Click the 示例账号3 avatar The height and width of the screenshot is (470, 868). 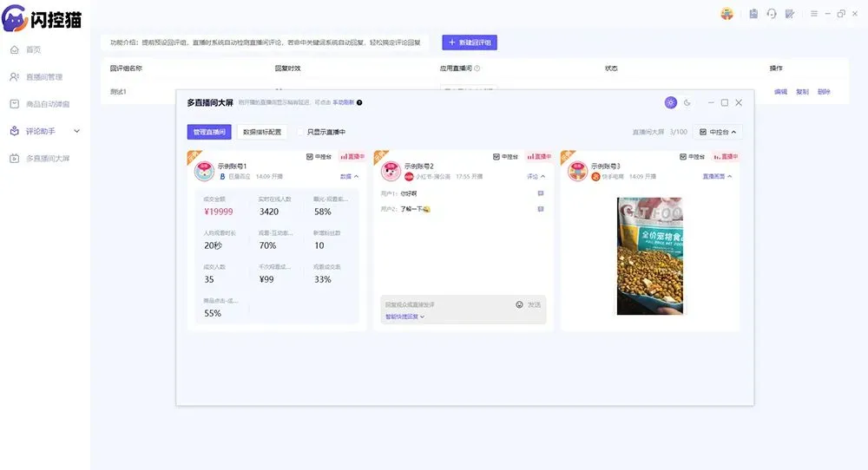[x=577, y=172]
